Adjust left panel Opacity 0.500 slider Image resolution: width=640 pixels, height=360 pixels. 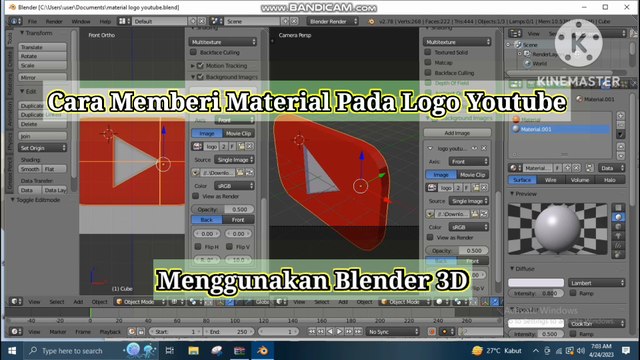[x=223, y=209]
